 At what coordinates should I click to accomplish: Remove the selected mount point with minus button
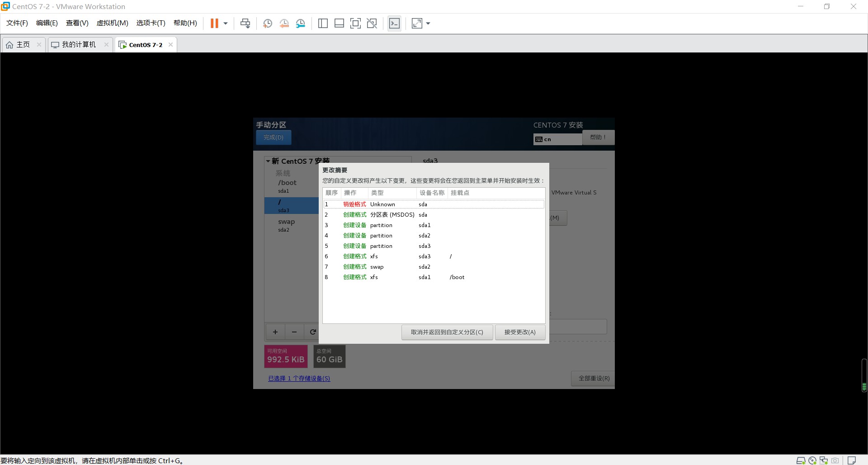point(294,332)
